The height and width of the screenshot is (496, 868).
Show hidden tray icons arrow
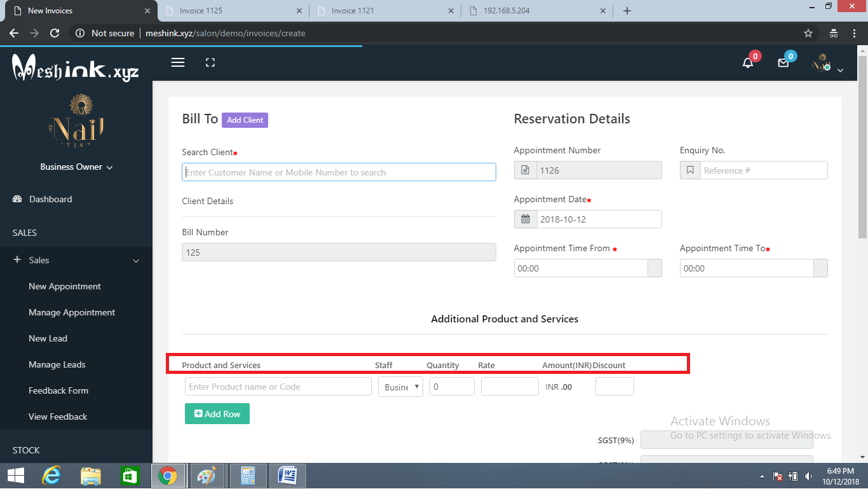click(x=762, y=476)
